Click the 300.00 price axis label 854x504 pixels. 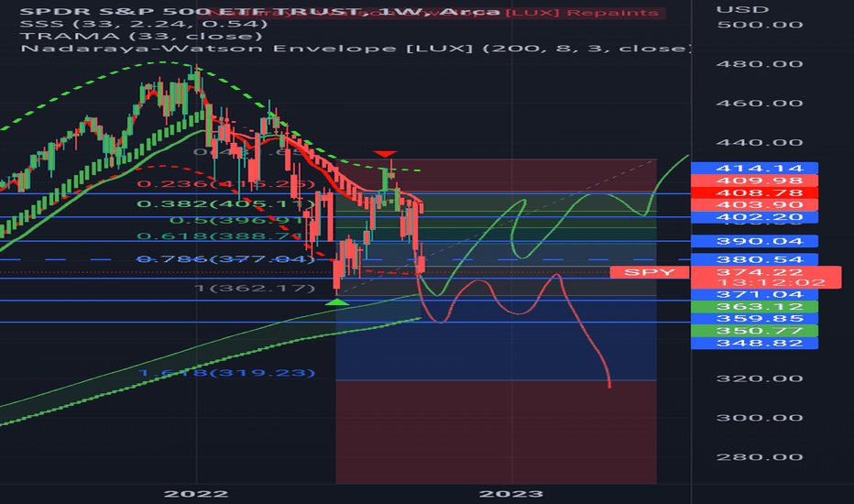point(760,418)
